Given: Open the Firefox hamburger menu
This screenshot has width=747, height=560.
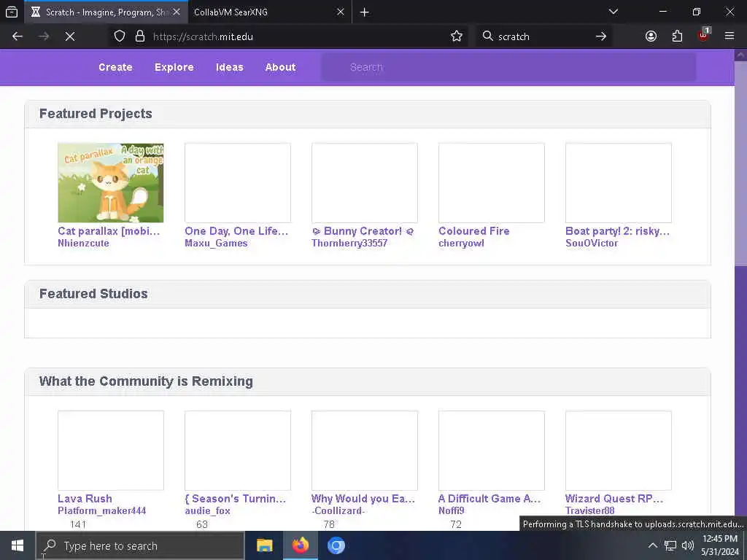Looking at the screenshot, I should click(729, 36).
